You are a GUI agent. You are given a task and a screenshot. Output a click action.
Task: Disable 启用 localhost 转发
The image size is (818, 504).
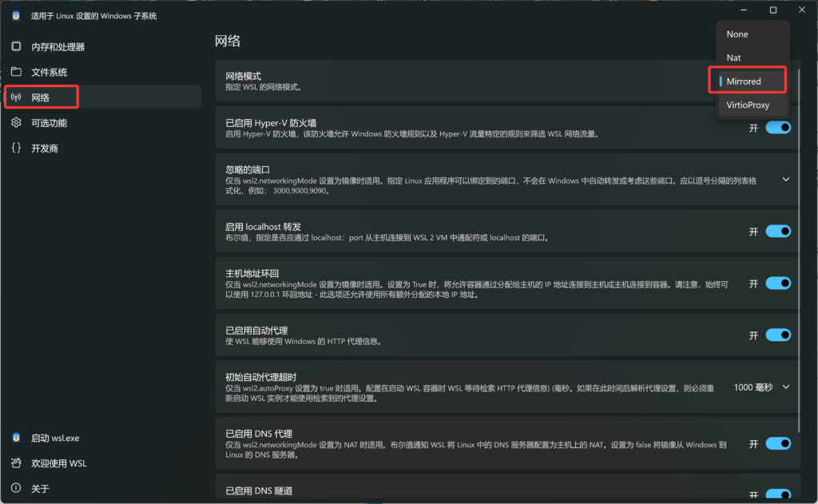pyautogui.click(x=777, y=231)
